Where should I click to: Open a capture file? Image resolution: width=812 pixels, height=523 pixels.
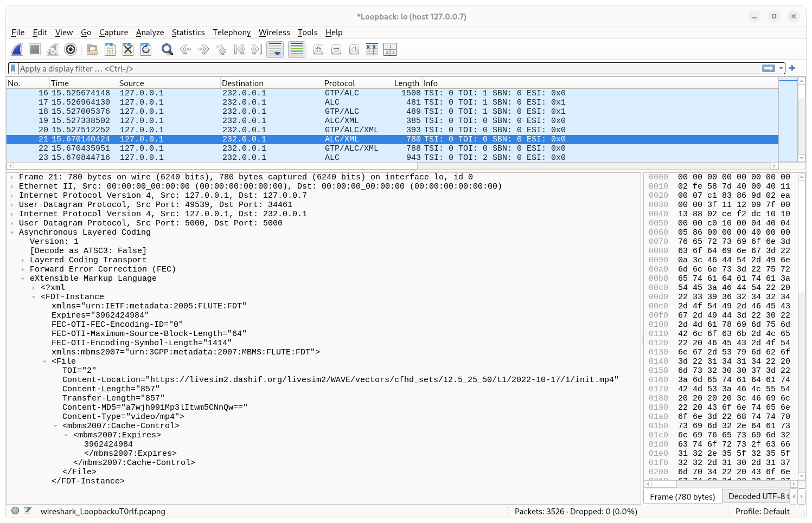(x=92, y=49)
